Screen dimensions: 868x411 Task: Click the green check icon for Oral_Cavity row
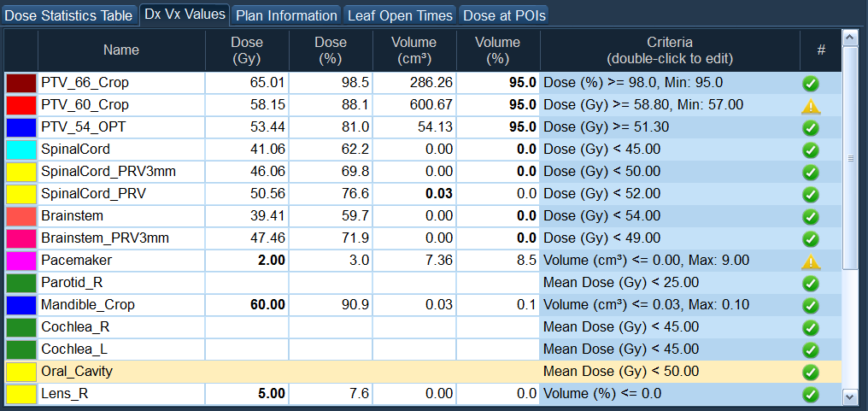[x=811, y=372]
